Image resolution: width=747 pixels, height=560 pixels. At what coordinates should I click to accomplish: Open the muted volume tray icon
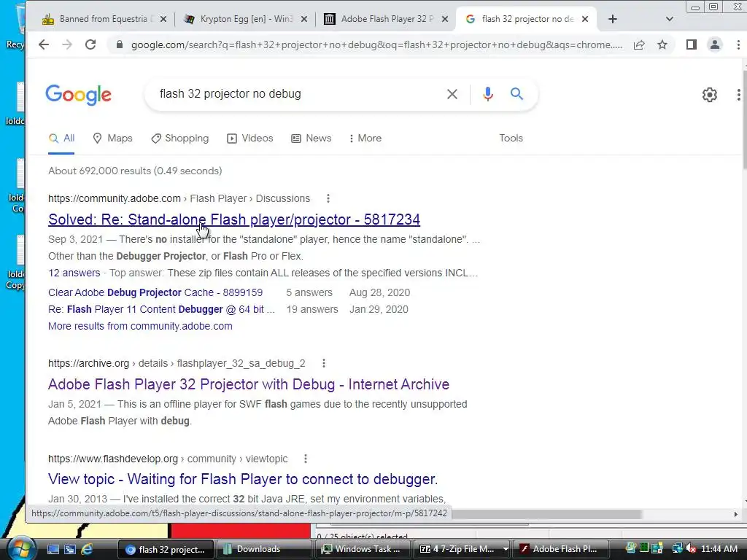tap(691, 549)
